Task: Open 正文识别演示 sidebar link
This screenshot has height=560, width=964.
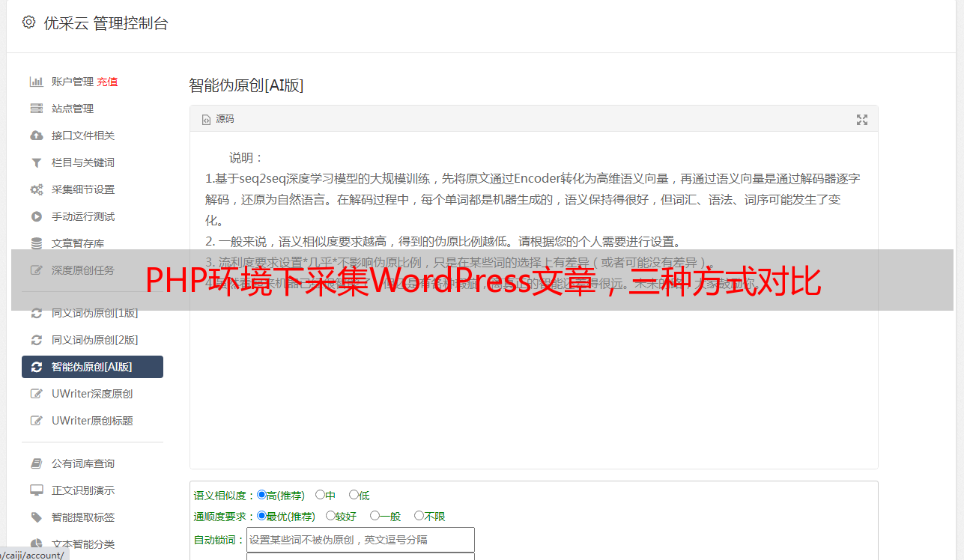Action: pyautogui.click(x=83, y=490)
